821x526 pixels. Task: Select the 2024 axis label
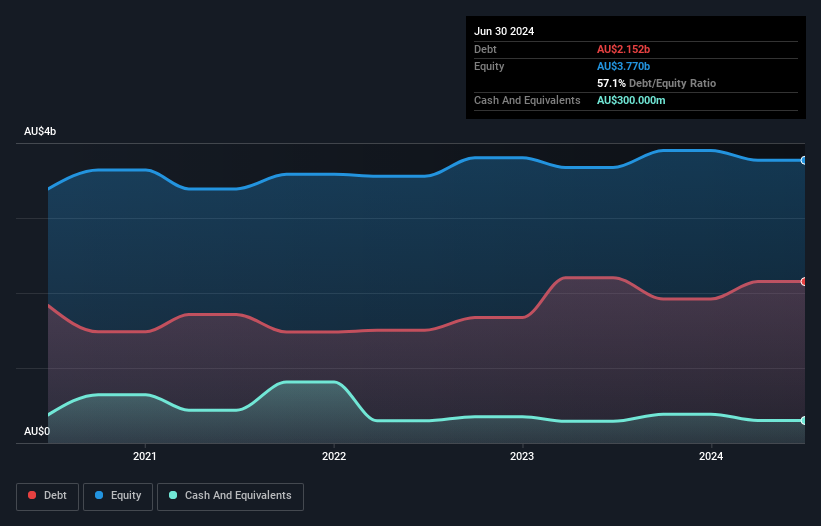coord(711,456)
